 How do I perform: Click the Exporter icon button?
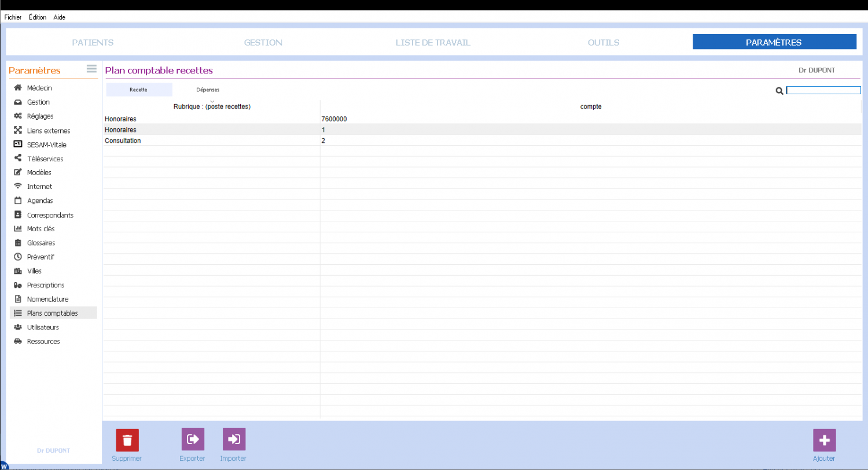193,439
